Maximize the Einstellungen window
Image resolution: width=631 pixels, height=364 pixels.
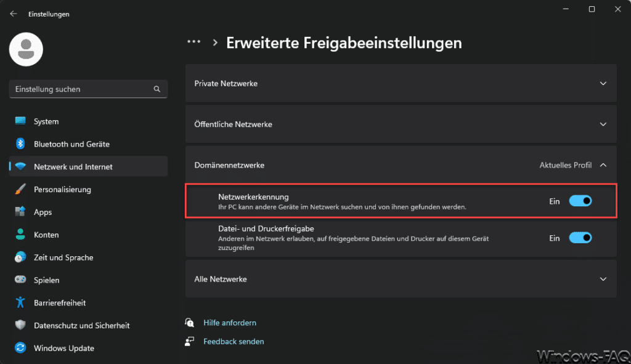pyautogui.click(x=592, y=9)
